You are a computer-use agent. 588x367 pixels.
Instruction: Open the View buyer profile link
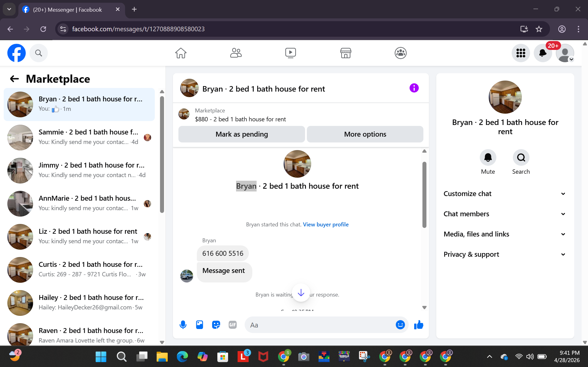pyautogui.click(x=326, y=225)
